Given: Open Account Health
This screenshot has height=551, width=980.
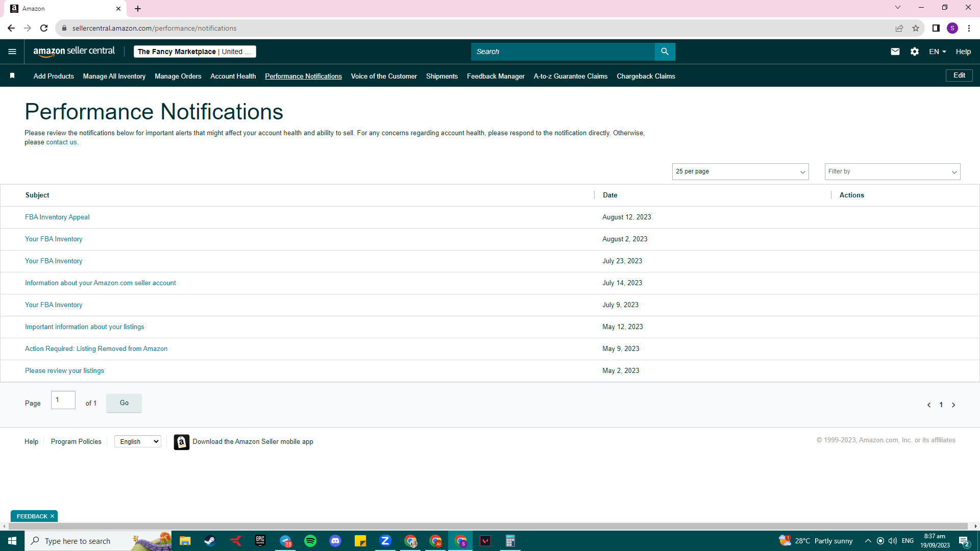Looking at the screenshot, I should pos(233,76).
